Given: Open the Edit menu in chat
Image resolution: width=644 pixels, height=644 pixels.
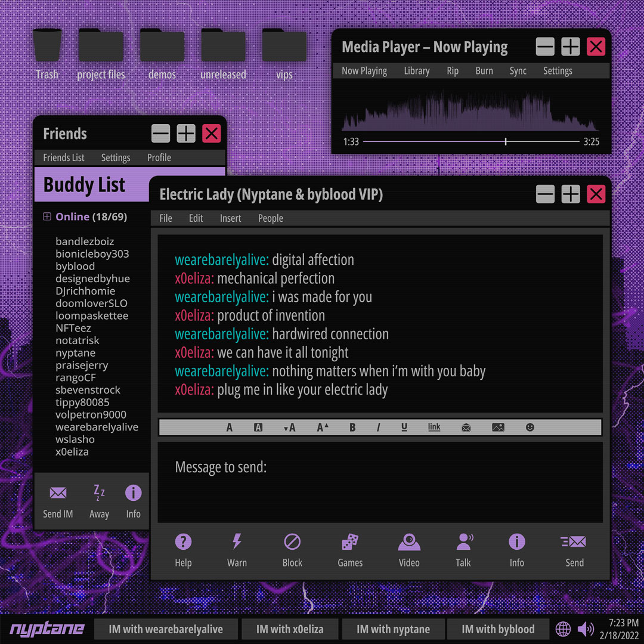Looking at the screenshot, I should pyautogui.click(x=196, y=218).
